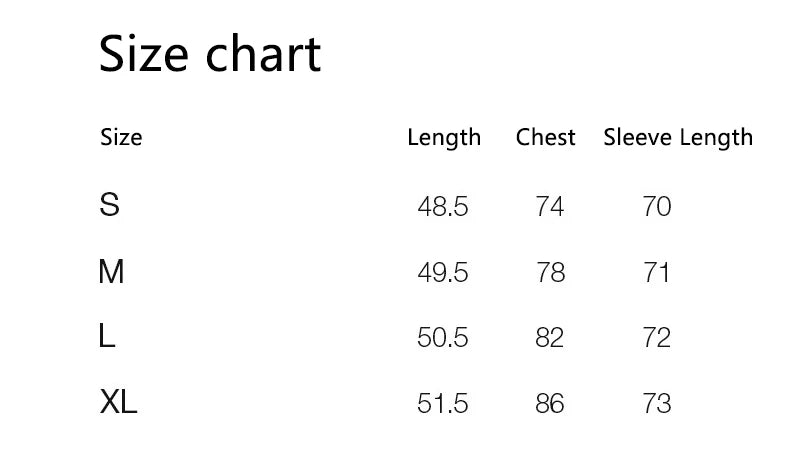This screenshot has height=453, width=790.
Task: Click the chest value 78
Action: pyautogui.click(x=550, y=272)
